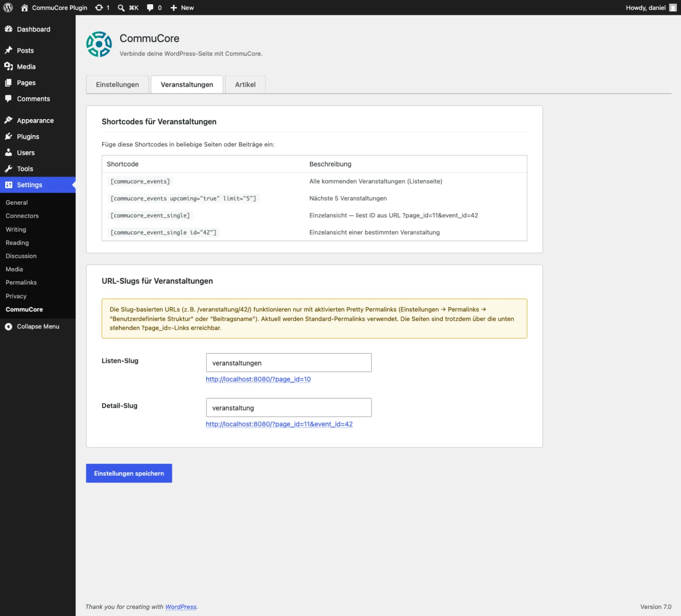Click the Detail-Slug input field

pyautogui.click(x=289, y=408)
